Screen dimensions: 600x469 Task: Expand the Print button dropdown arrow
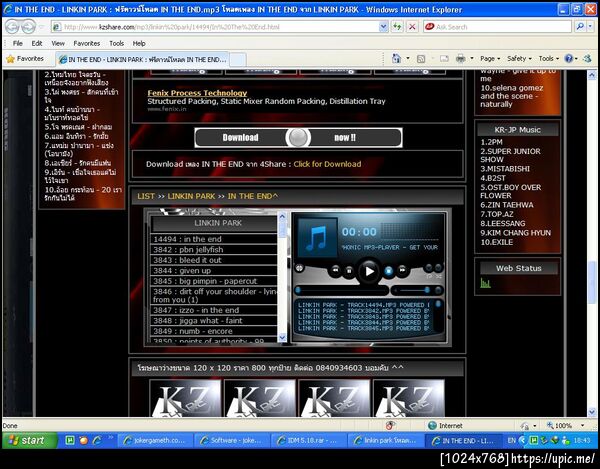click(x=472, y=59)
